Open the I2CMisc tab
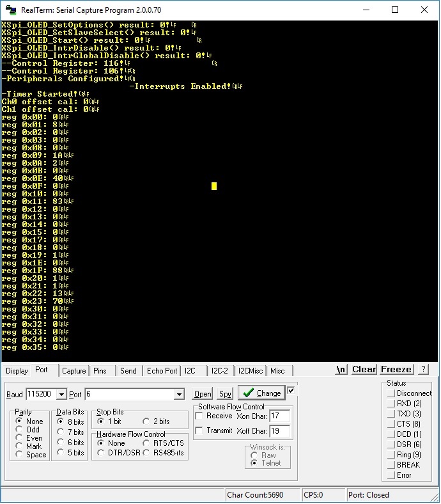This screenshot has width=441, height=504. point(250,371)
